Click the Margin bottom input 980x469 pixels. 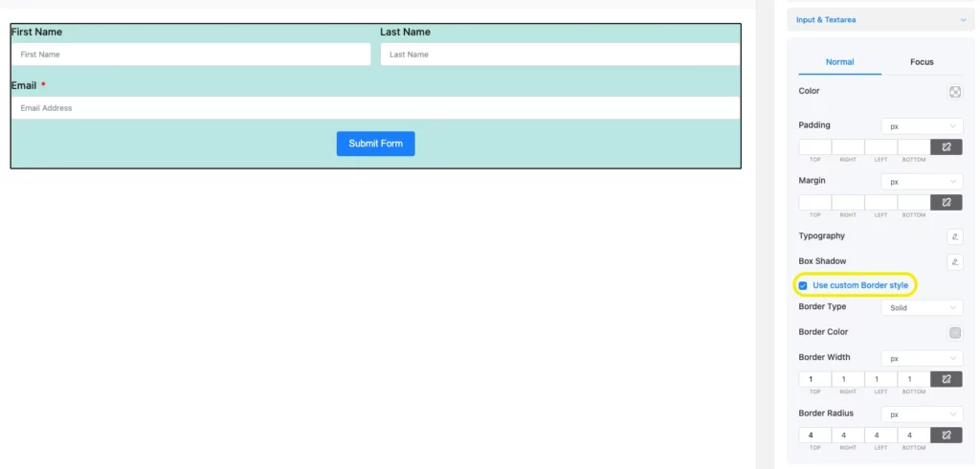pyautogui.click(x=914, y=202)
